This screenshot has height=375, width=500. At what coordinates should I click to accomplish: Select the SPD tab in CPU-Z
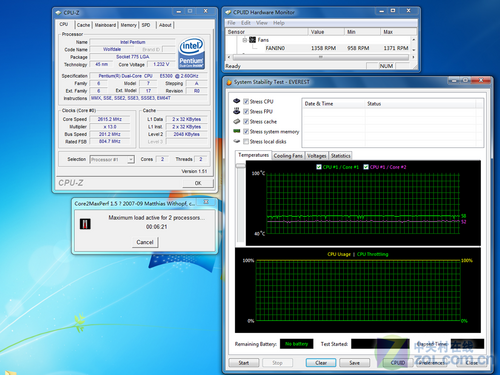click(x=146, y=25)
